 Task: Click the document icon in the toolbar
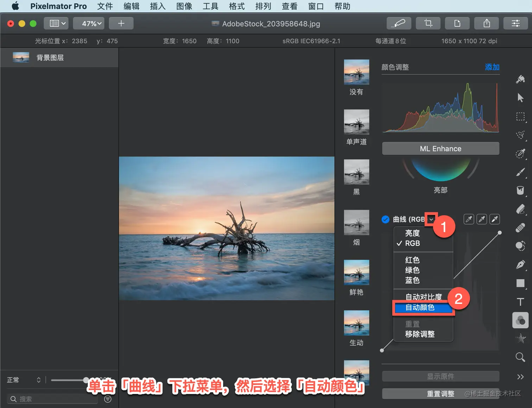pyautogui.click(x=457, y=24)
